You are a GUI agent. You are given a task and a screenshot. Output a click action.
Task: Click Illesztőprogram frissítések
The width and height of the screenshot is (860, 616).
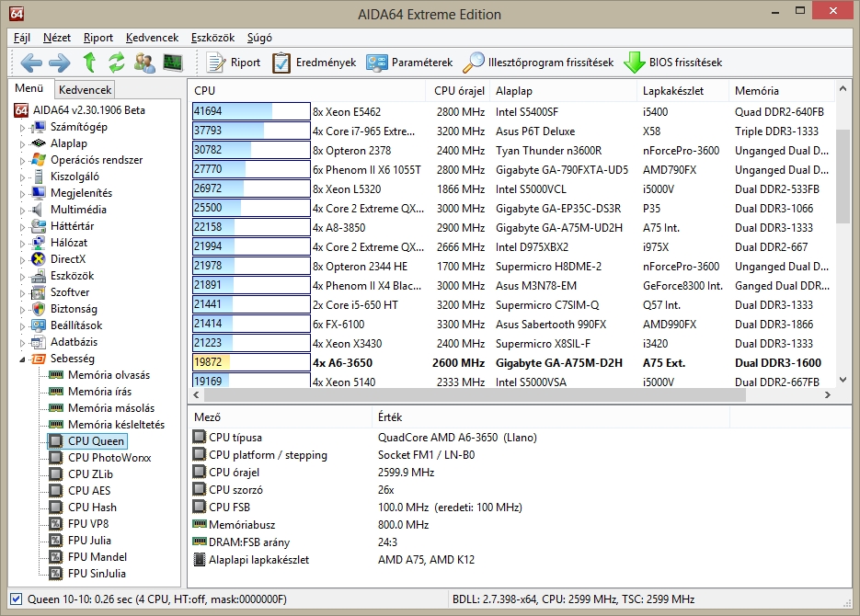point(538,63)
